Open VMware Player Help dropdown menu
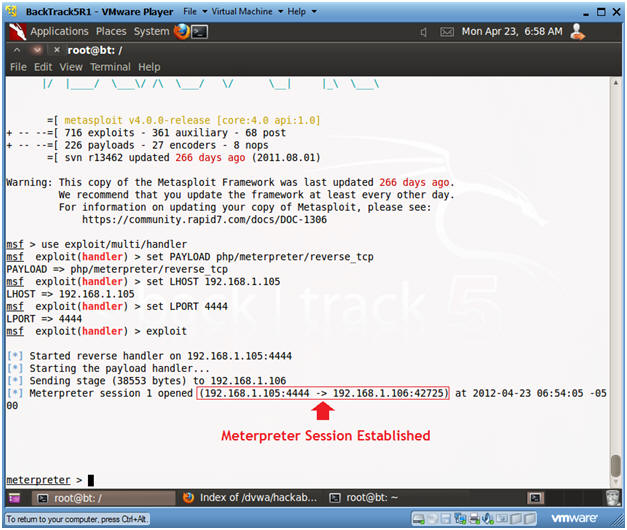 tap(302, 12)
